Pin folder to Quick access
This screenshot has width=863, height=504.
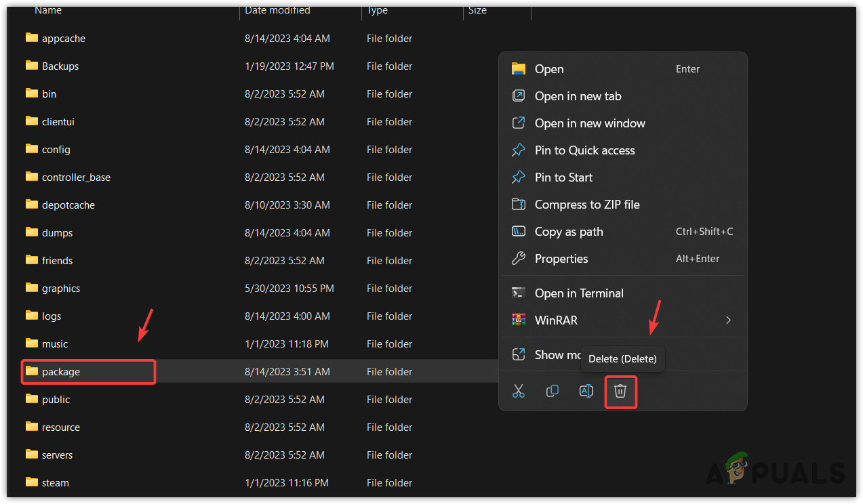click(584, 150)
